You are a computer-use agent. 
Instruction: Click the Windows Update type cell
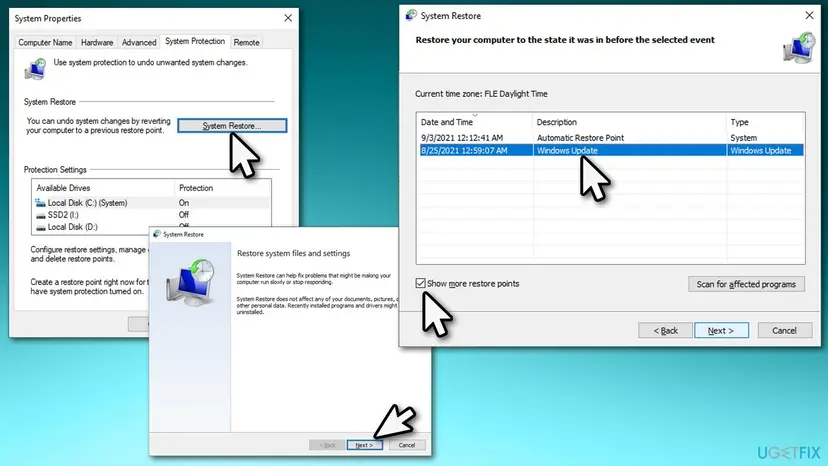(760, 151)
